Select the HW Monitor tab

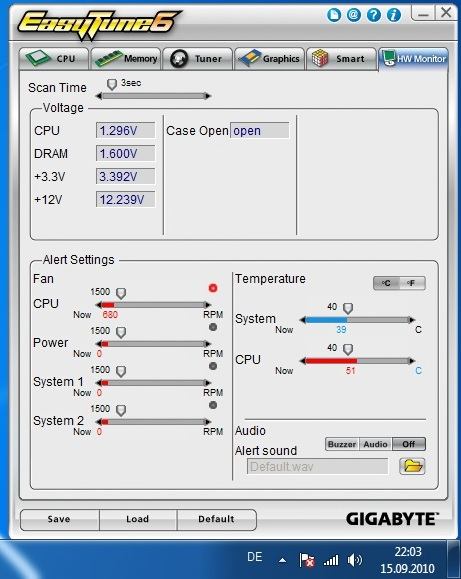[413, 58]
